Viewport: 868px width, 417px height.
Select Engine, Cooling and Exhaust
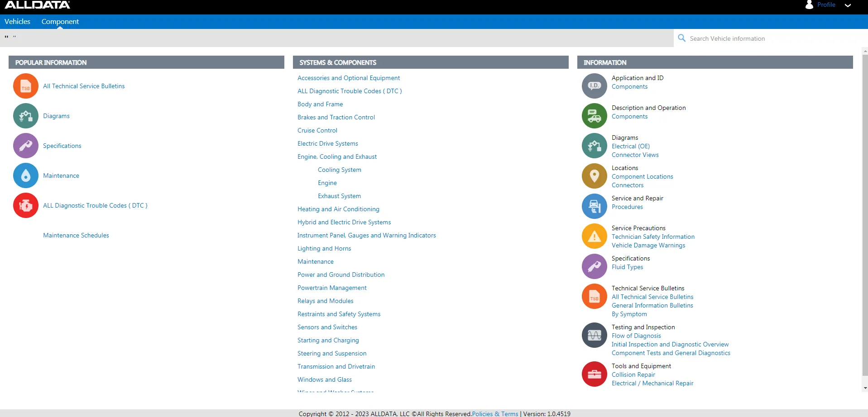coord(337,156)
